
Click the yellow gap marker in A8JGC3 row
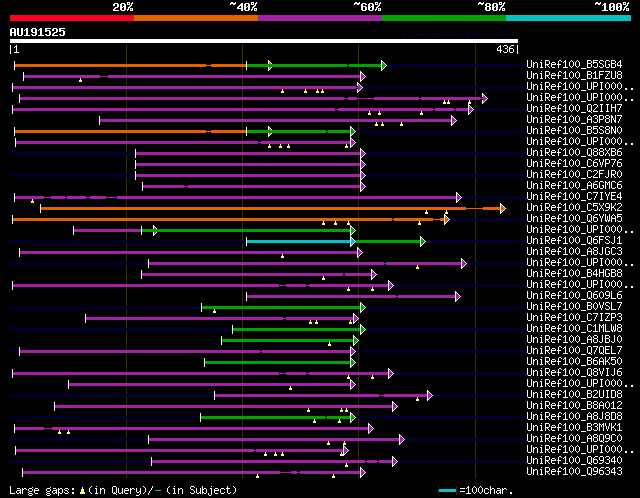282,256
